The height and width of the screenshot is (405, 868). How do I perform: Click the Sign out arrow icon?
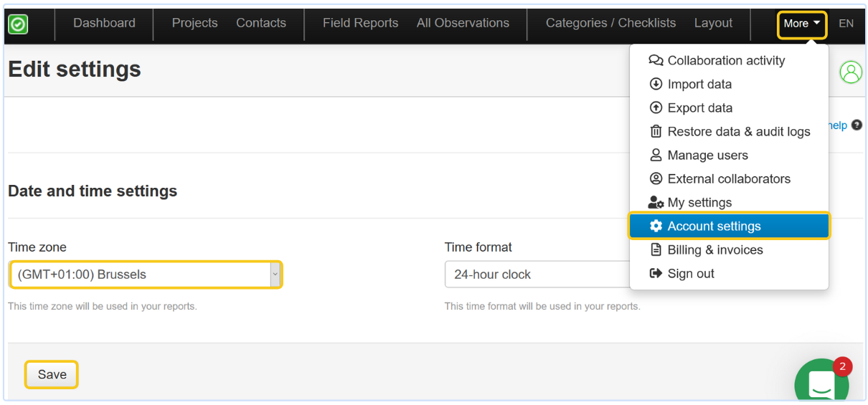tap(656, 273)
